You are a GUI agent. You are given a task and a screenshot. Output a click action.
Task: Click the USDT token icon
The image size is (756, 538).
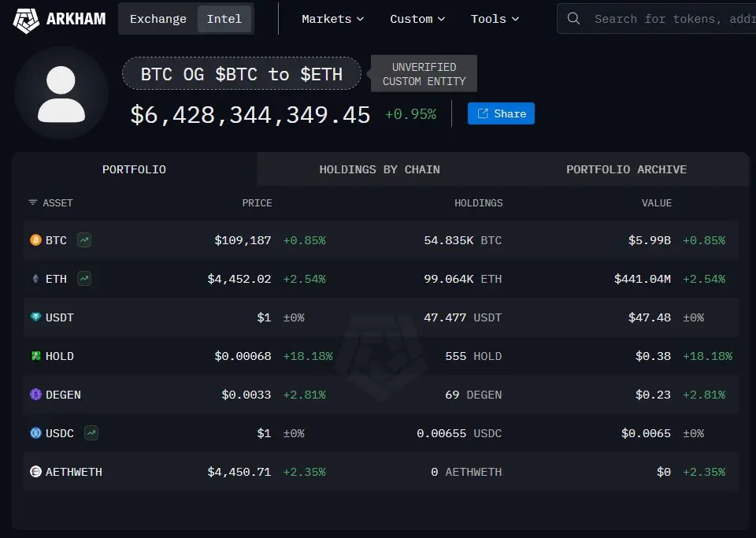35,317
